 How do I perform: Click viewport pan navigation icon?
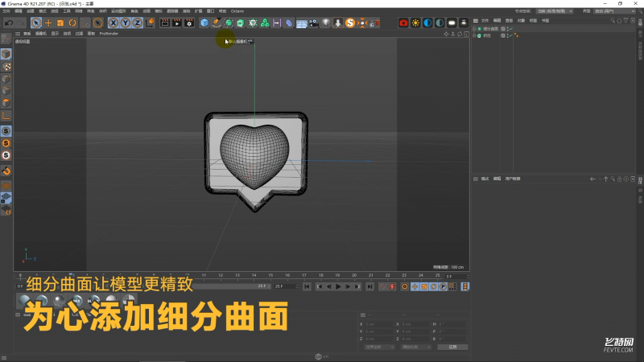point(446,34)
